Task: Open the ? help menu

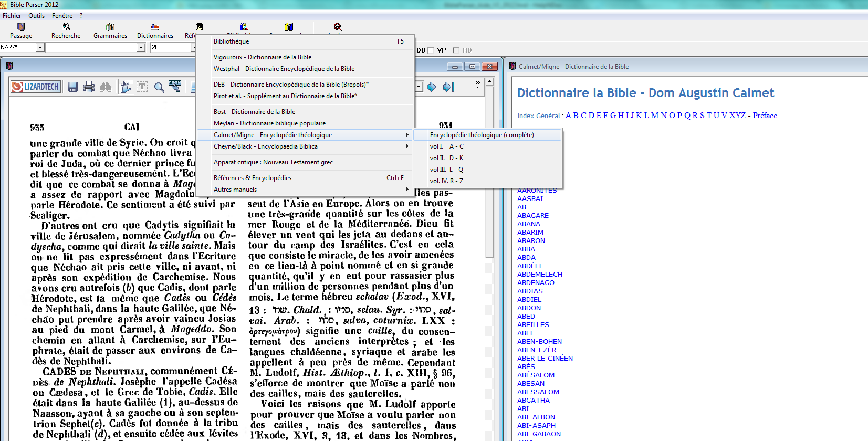Action: (81, 16)
